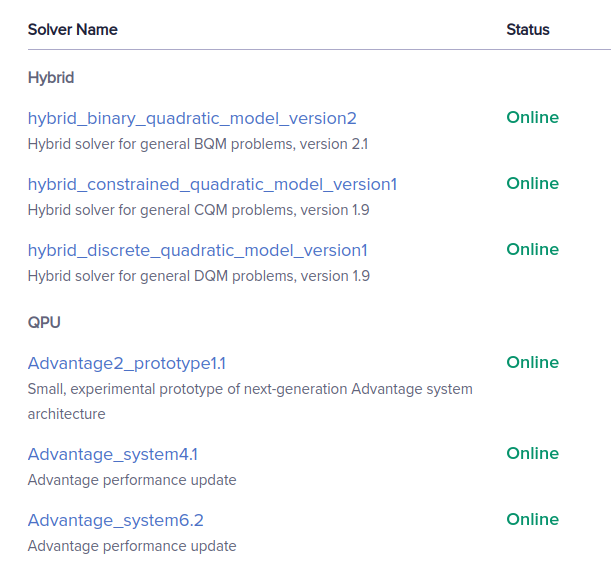
Task: Select the Hybrid section heading
Action: point(51,78)
